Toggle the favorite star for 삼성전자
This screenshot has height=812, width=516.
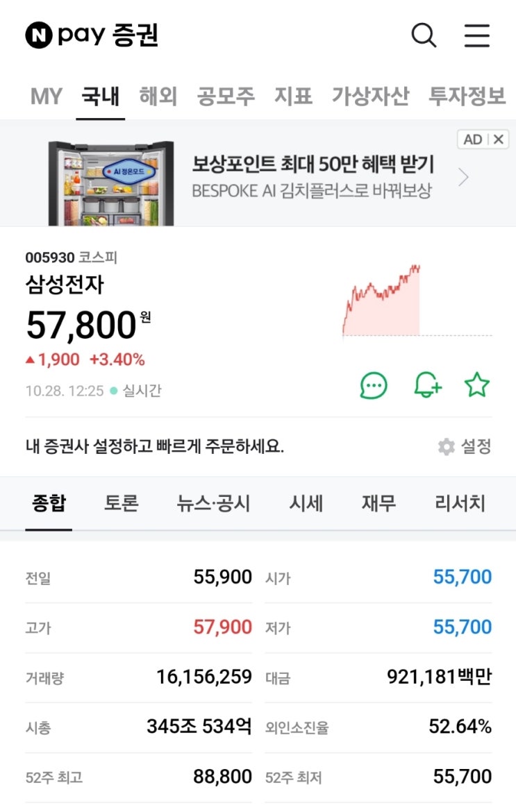point(476,384)
